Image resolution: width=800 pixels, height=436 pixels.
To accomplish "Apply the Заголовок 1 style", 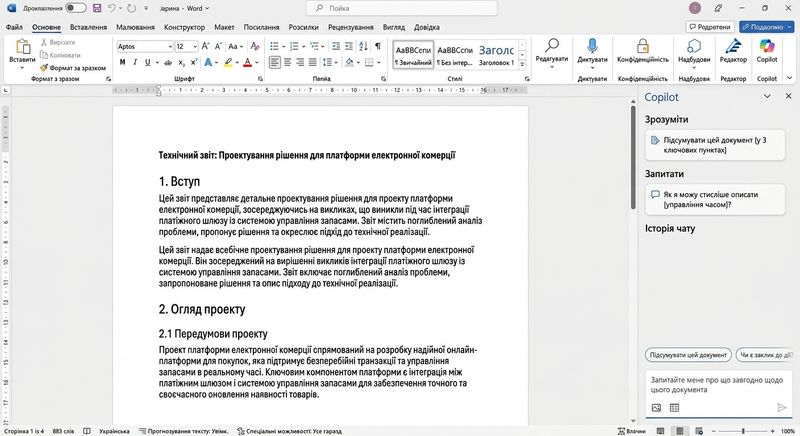I will [x=497, y=55].
